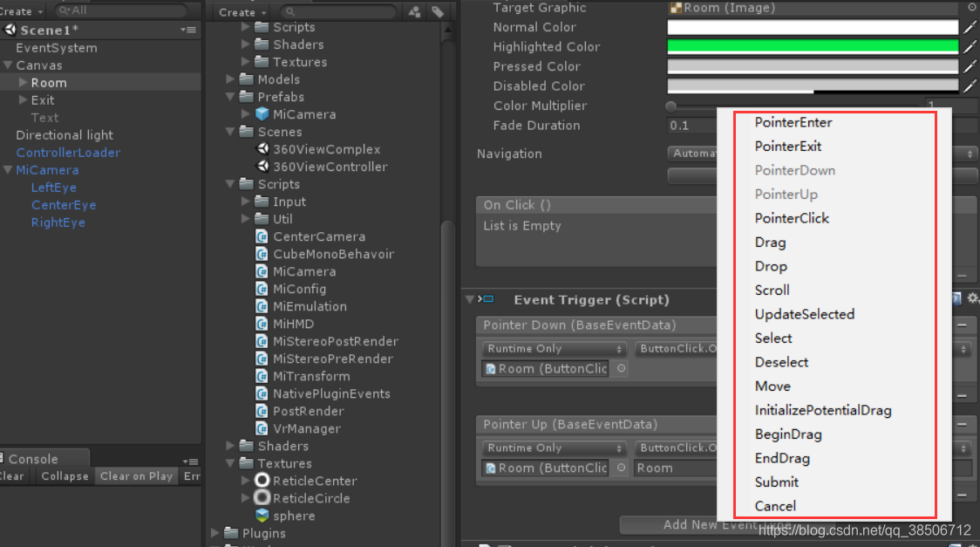Select ControllerLoader in the hierarchy
The image size is (980, 547).
pos(68,153)
